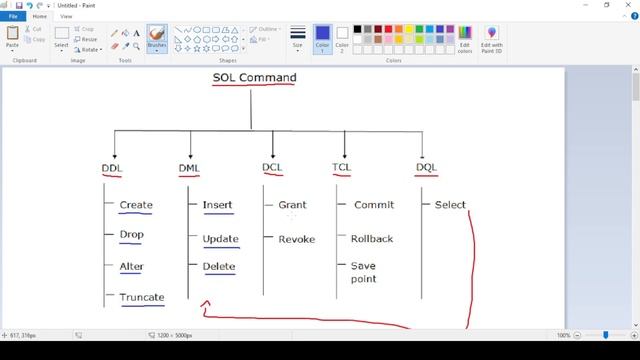Click the zoom out minus button

point(577,335)
